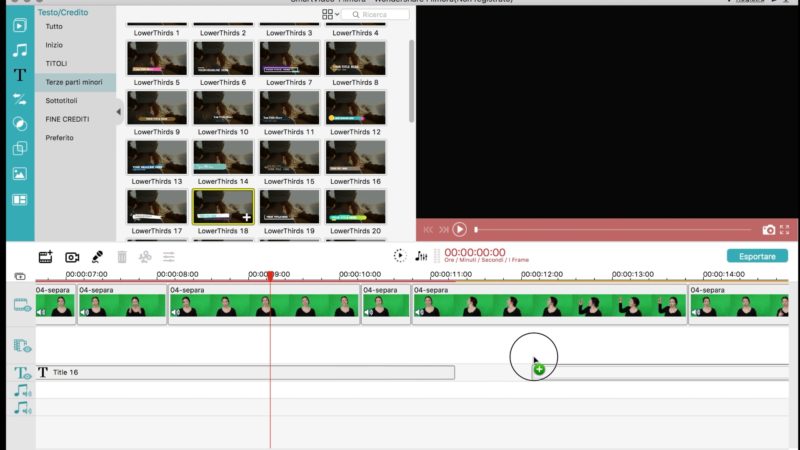Select the Sottotitoli category
Viewport: 800px width, 450px height.
(61, 101)
